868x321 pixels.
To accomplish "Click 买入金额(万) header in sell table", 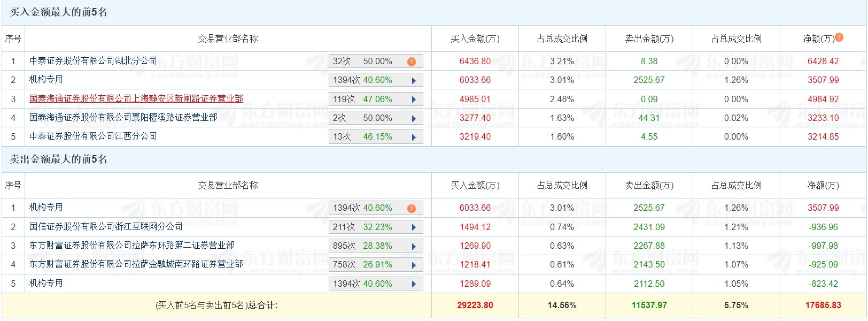I will point(475,185).
